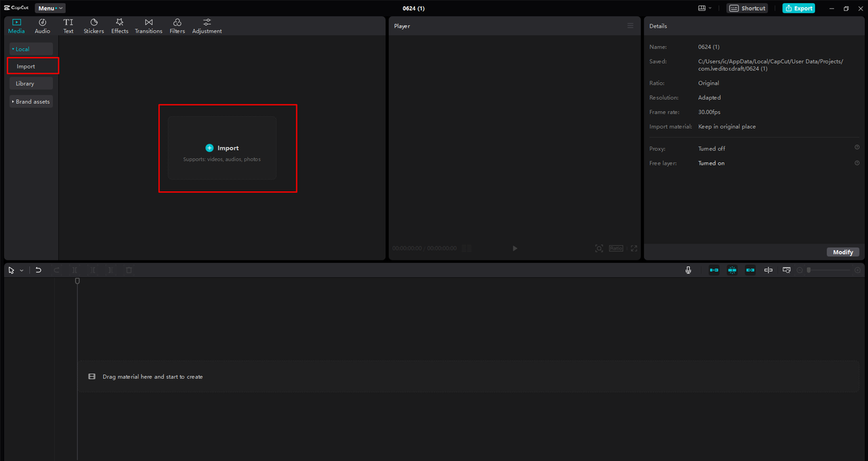
Task: Toggle clip linkage in the timeline
Action: click(x=750, y=270)
